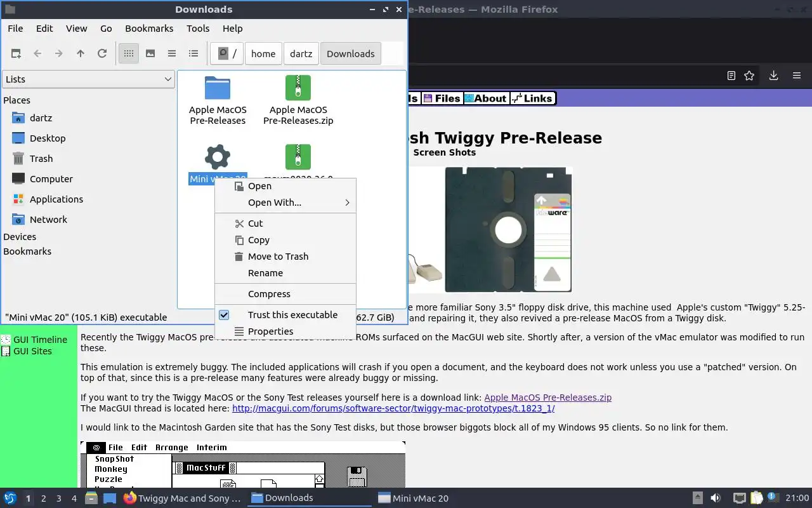Reload the Downloads folder view
This screenshot has width=812, height=508.
click(102, 54)
